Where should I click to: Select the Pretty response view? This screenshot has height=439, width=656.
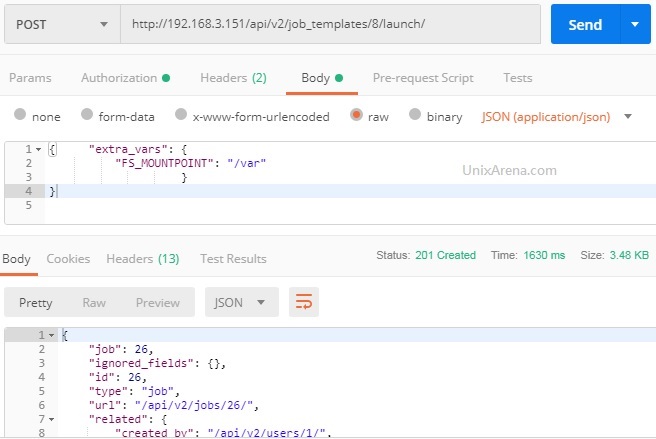(36, 303)
